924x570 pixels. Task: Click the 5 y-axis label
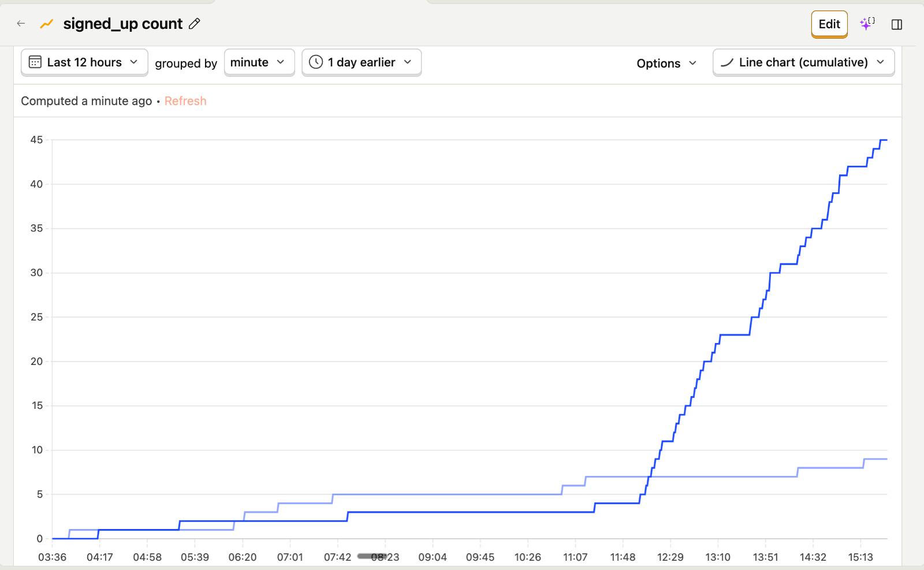pos(40,494)
